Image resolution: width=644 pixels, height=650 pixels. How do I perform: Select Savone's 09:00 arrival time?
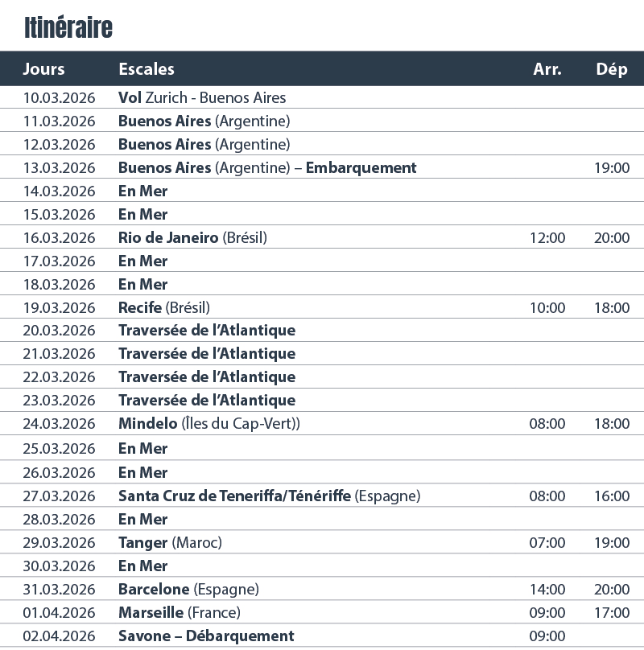tap(547, 636)
